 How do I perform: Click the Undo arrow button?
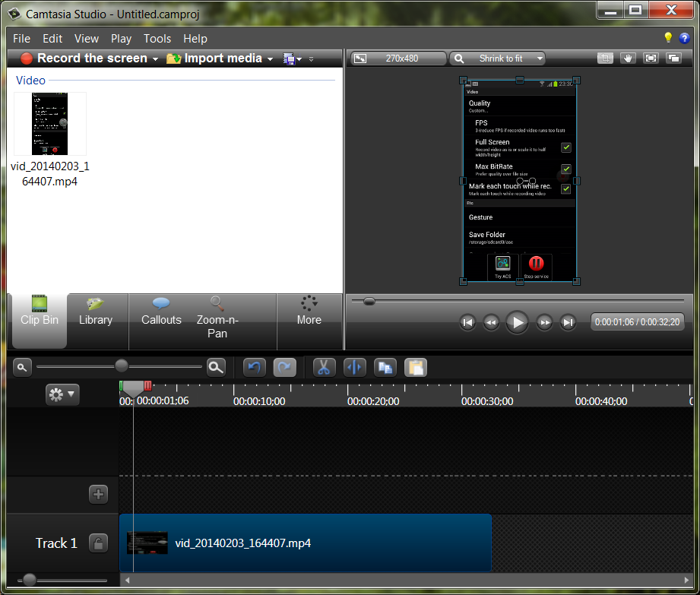255,367
